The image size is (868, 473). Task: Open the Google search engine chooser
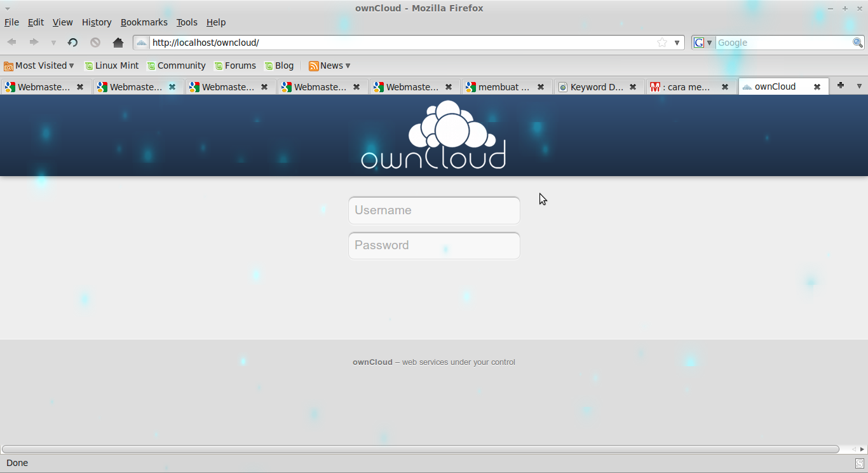tap(703, 43)
